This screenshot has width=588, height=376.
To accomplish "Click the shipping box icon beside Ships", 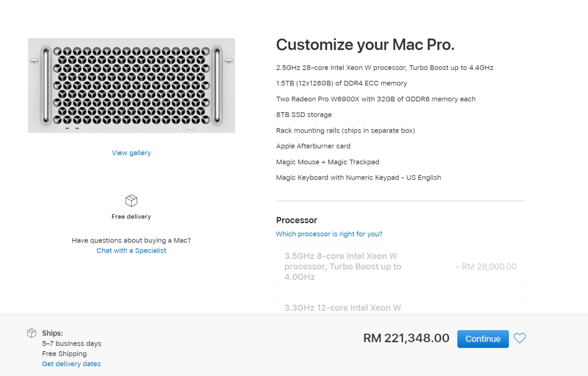I will tap(31, 332).
